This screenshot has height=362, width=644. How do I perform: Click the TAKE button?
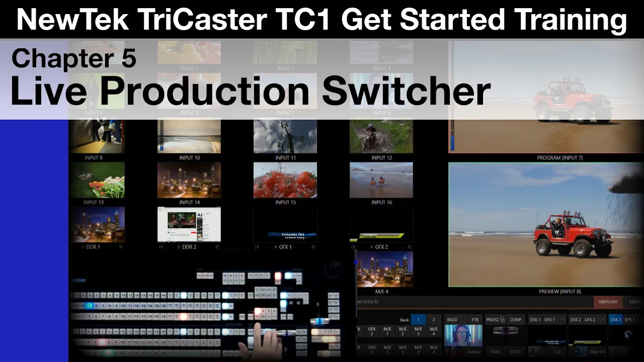pos(495,352)
